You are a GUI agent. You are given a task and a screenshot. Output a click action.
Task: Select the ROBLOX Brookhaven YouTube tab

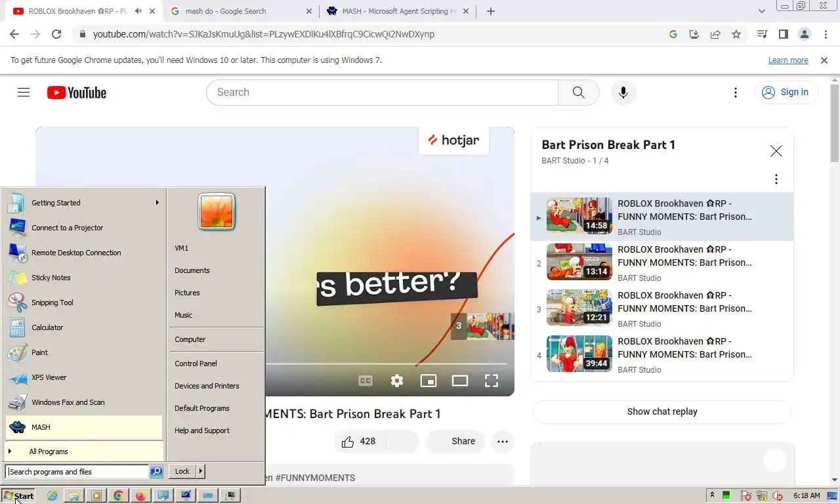84,11
